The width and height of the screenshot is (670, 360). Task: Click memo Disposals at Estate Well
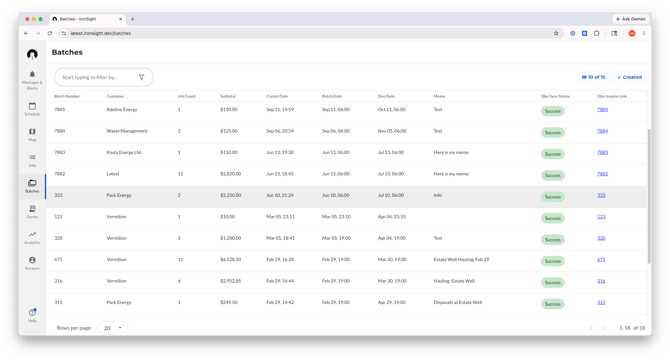[458, 302]
